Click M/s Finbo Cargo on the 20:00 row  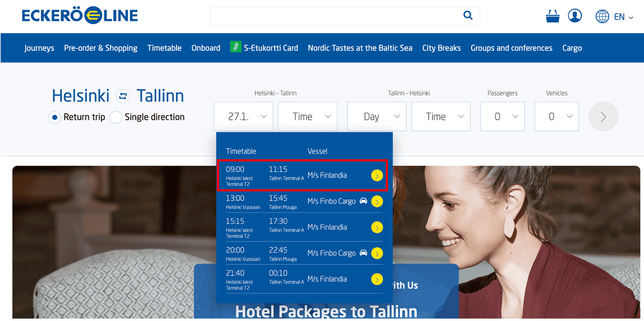[x=332, y=253]
